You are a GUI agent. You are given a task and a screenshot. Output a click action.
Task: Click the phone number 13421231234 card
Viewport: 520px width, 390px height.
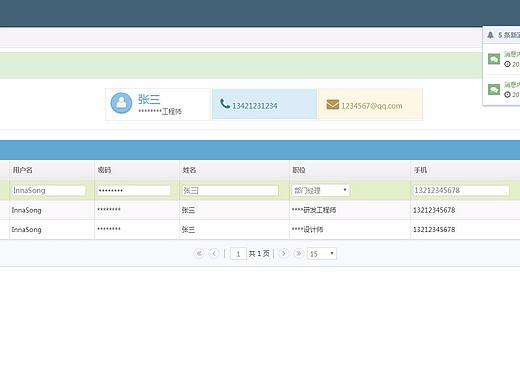tap(265, 104)
